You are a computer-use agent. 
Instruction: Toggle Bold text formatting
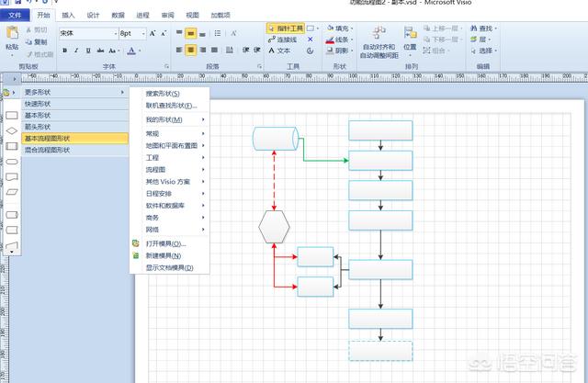(x=64, y=51)
